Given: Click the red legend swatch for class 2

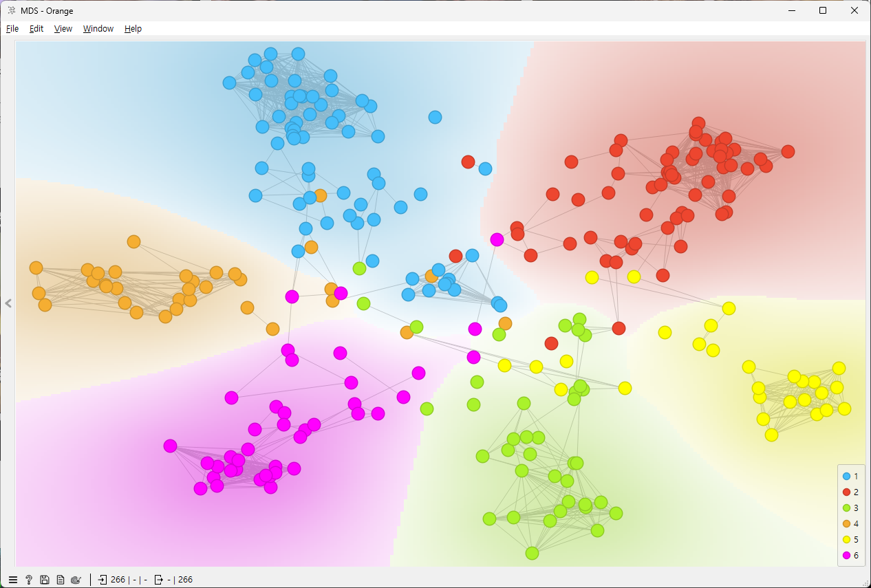Looking at the screenshot, I should (x=846, y=492).
